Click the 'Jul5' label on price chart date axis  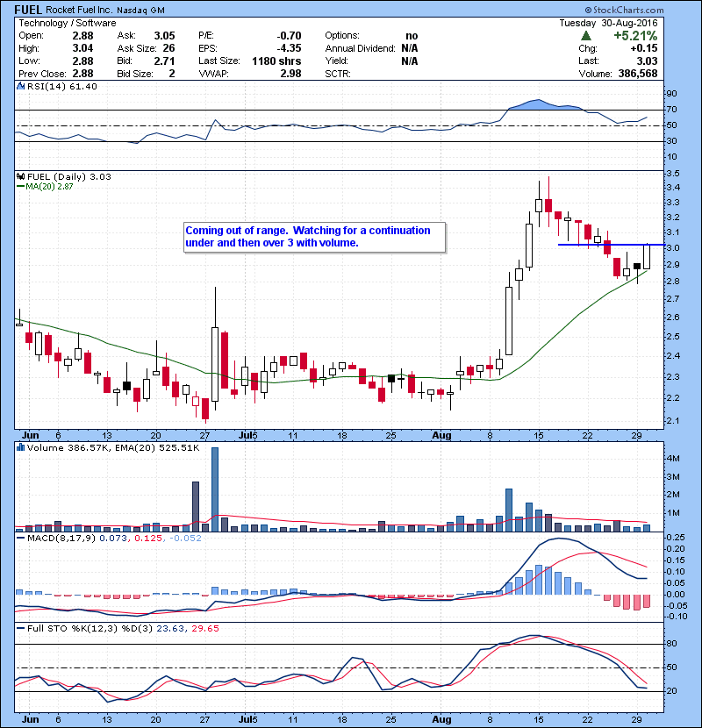(x=247, y=436)
